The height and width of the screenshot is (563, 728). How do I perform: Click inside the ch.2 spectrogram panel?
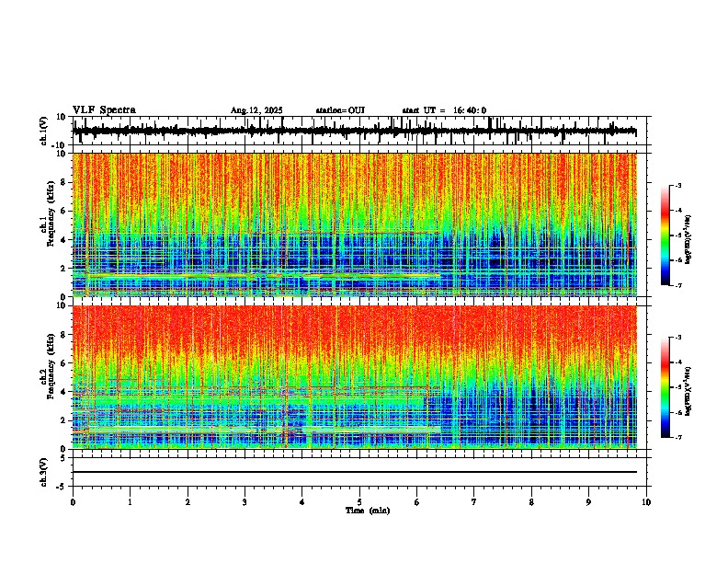(x=355, y=377)
